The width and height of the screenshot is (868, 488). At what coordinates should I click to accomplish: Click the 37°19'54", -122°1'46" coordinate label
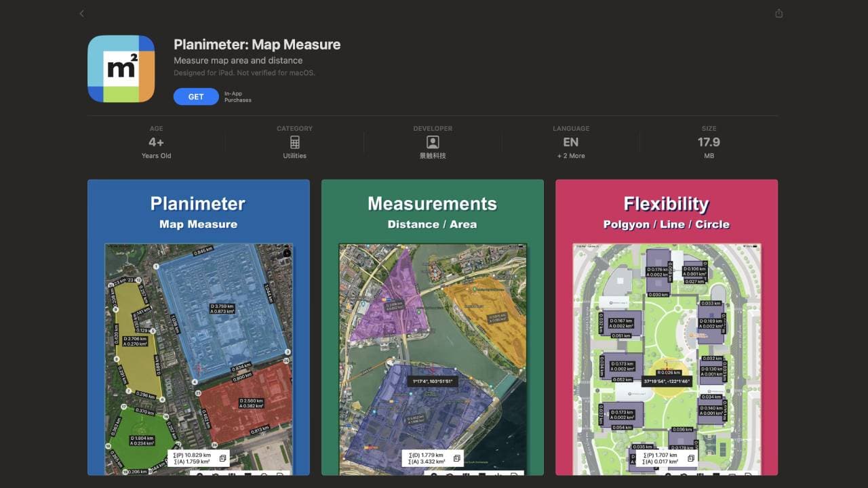click(x=667, y=382)
